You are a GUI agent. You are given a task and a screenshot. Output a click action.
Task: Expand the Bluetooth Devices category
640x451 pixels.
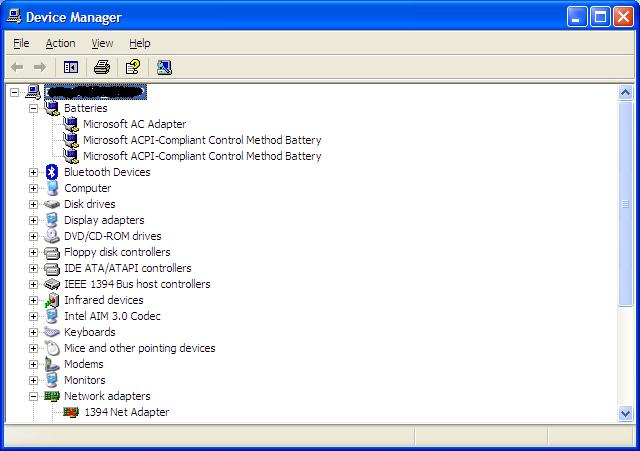[33, 172]
